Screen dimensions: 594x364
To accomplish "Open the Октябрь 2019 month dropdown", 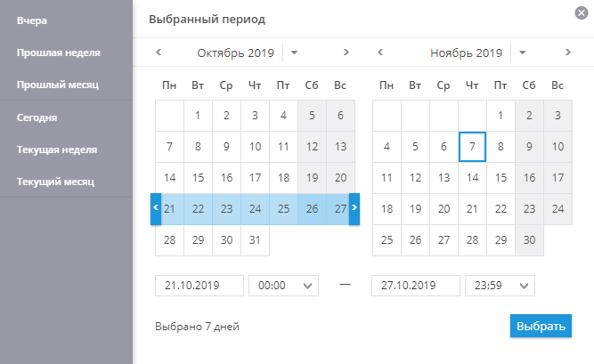I will (295, 53).
